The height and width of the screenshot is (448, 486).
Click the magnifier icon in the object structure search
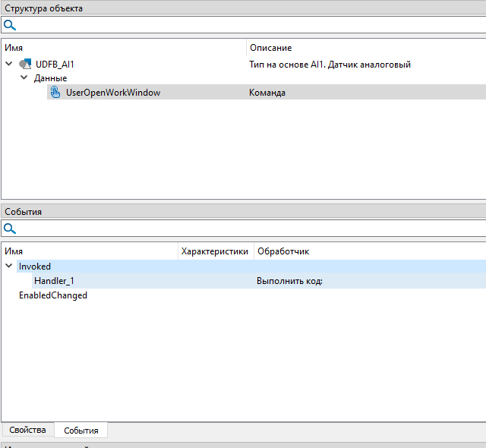(10, 25)
